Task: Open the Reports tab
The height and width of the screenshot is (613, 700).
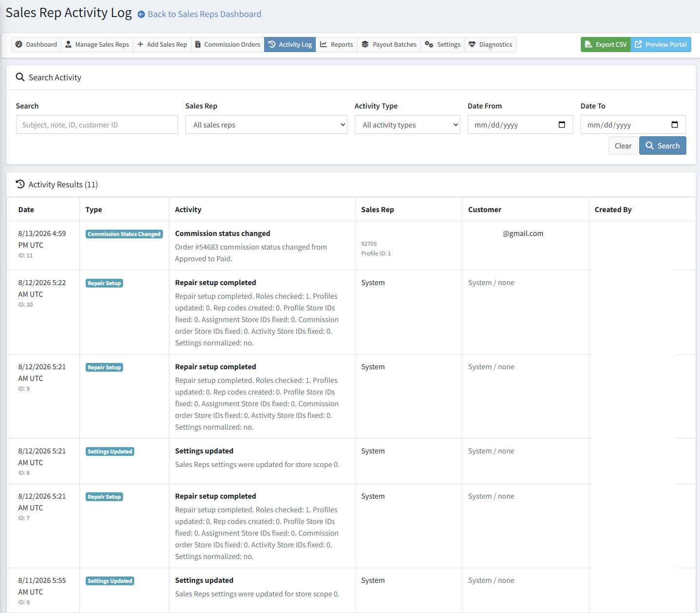Action: [337, 44]
